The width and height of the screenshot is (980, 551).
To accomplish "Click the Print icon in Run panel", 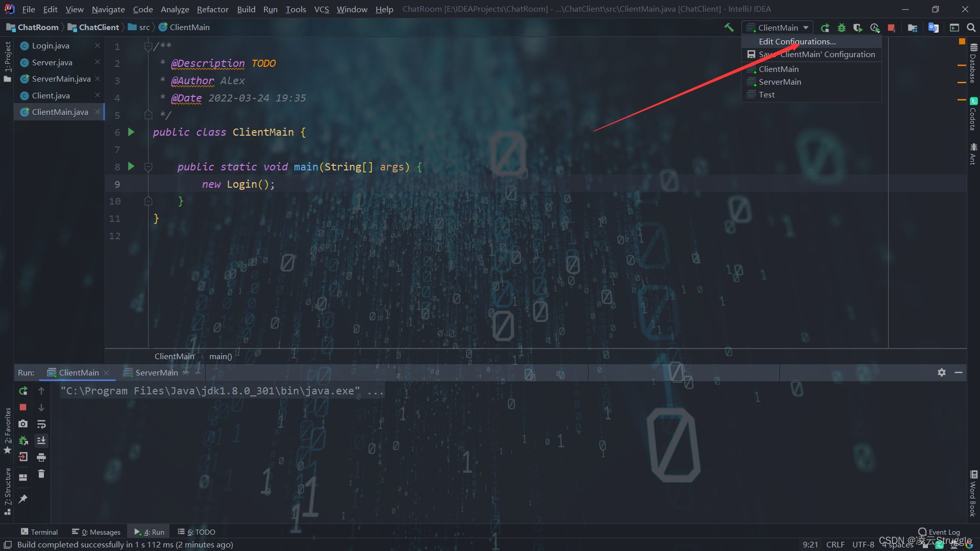I will tap(41, 457).
